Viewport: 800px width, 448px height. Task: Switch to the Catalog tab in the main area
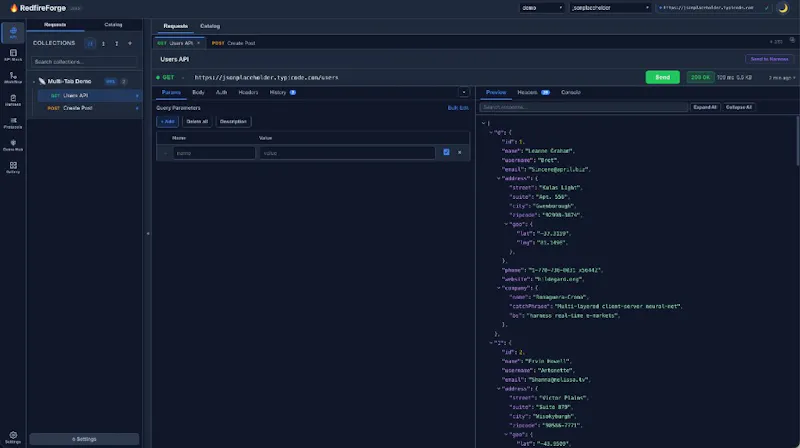click(x=210, y=26)
